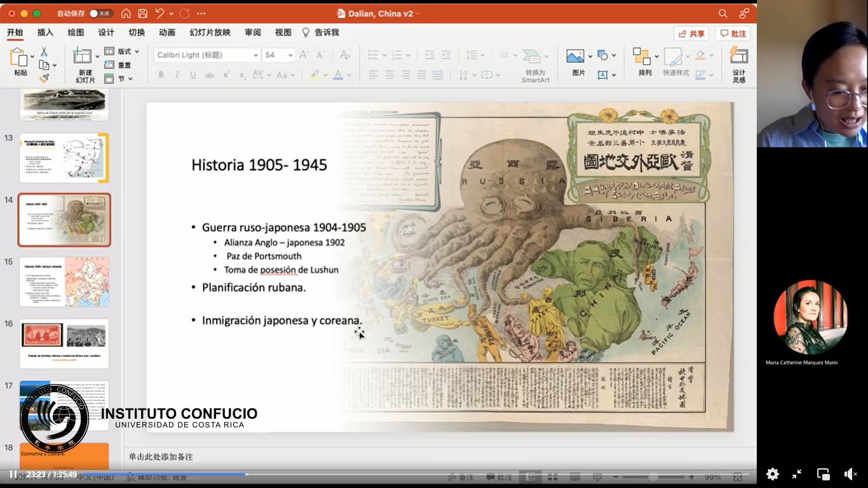
Task: Click the 转换为 SmartArt button
Action: pyautogui.click(x=535, y=65)
